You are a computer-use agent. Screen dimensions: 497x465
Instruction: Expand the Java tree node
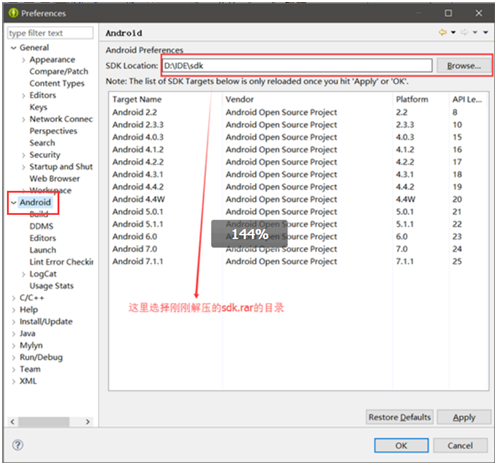tap(14, 334)
